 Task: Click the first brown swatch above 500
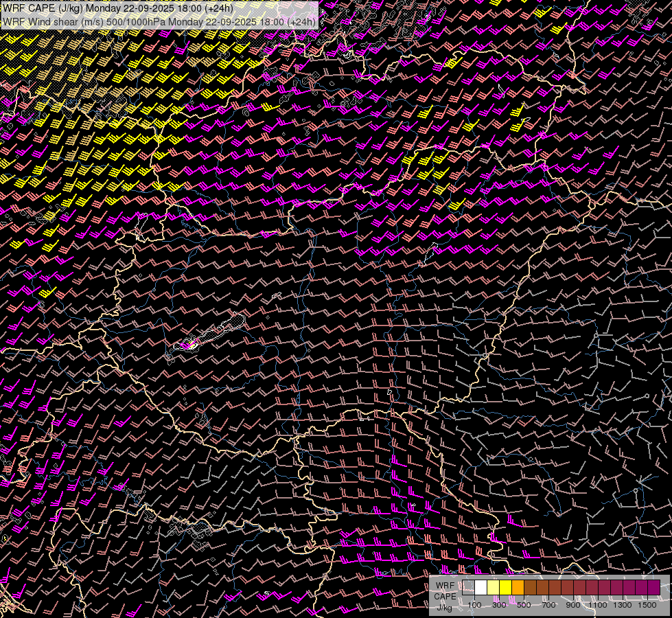[x=531, y=587]
